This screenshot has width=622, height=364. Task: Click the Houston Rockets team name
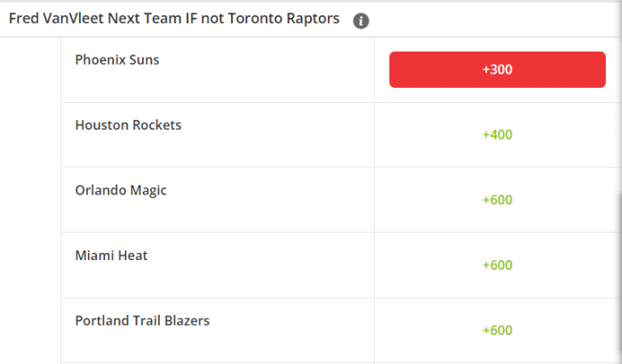pyautogui.click(x=128, y=125)
